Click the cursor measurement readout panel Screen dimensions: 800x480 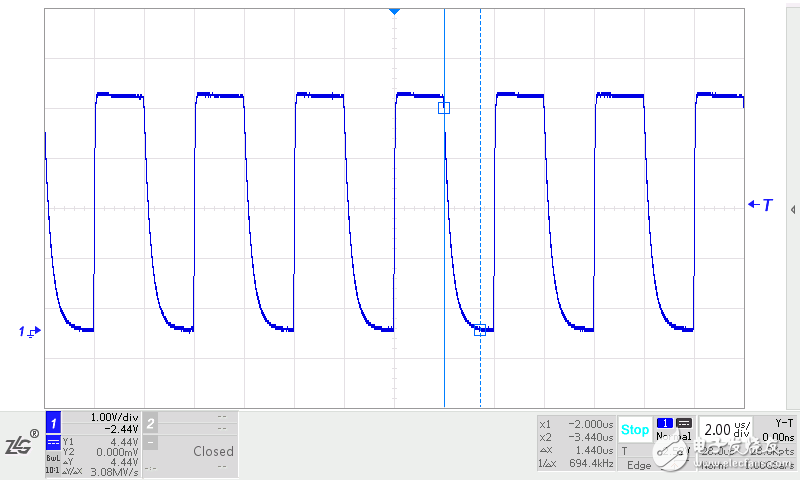(574, 444)
